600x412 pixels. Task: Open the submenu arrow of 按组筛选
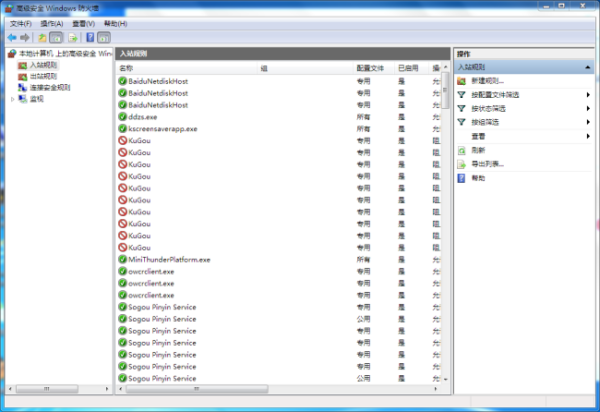588,122
